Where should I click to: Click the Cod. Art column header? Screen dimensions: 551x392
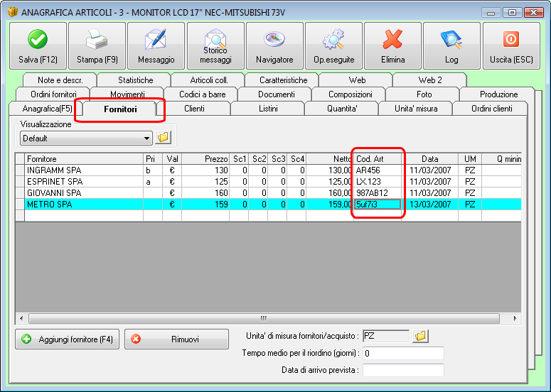pos(378,159)
